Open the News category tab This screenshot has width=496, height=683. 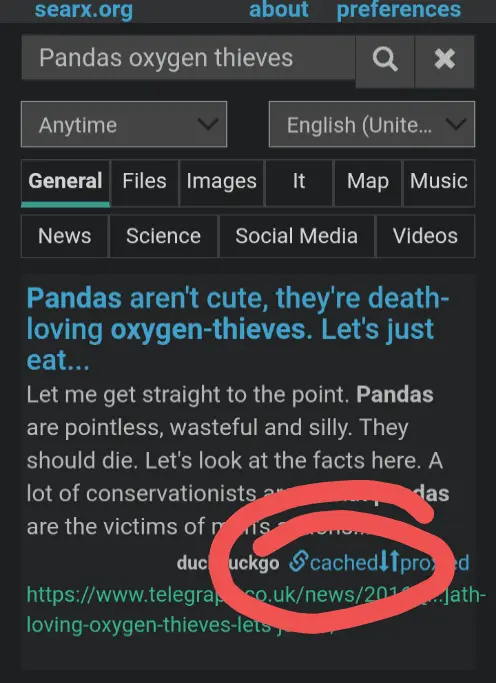[64, 236]
